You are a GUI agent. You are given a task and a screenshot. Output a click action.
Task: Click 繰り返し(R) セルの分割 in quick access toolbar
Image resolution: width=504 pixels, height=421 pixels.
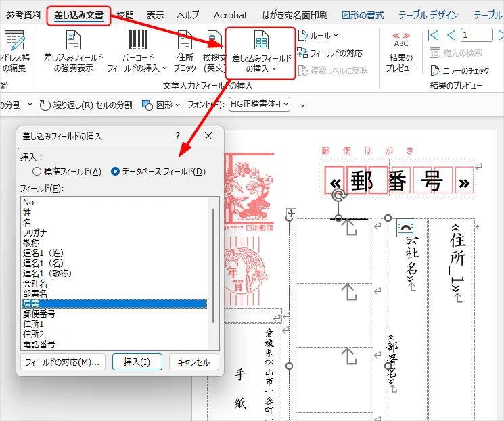[x=86, y=105]
